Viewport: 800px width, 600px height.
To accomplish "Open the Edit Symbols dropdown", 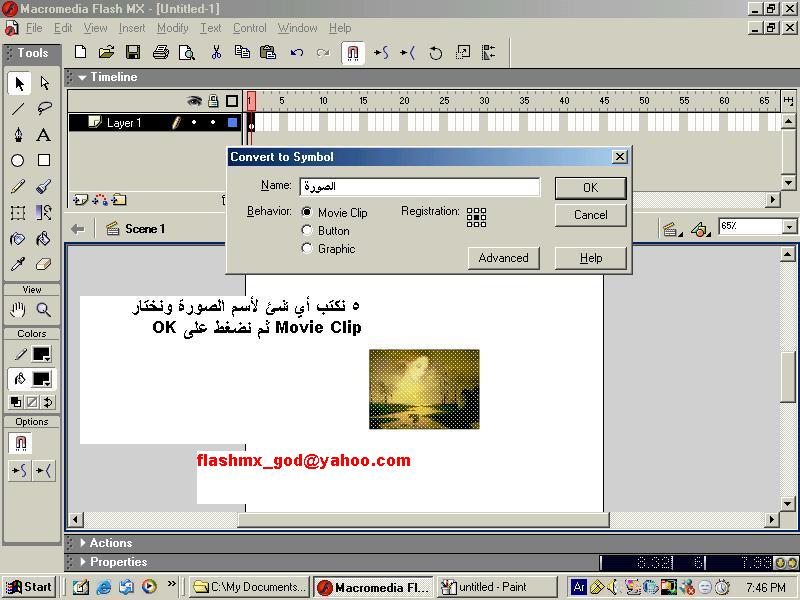I will 701,230.
